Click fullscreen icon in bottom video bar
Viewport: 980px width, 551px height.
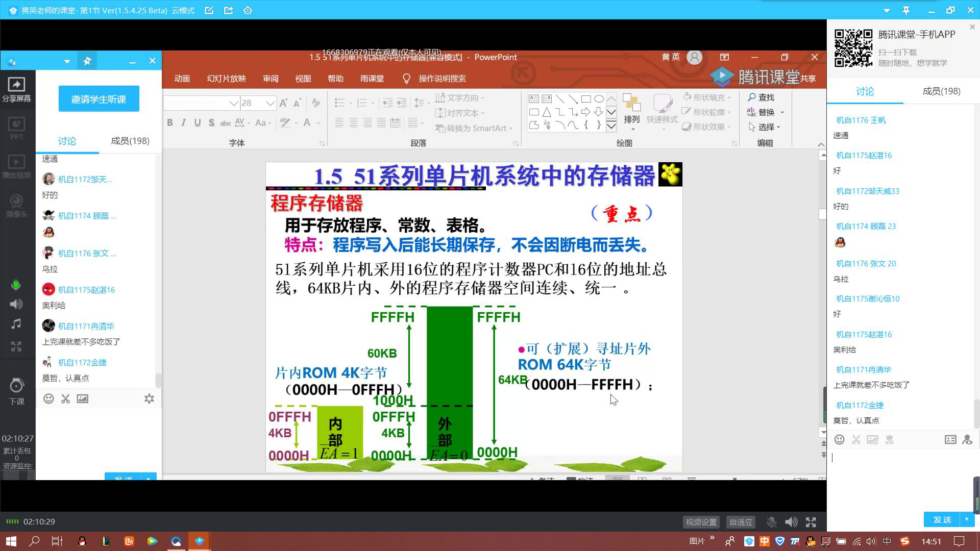point(811,522)
